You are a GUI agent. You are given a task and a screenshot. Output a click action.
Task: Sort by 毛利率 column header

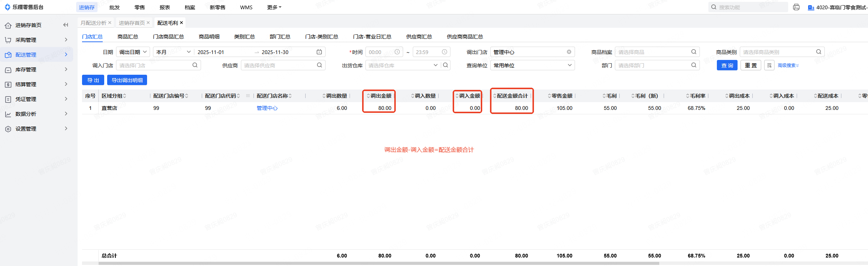coord(696,96)
